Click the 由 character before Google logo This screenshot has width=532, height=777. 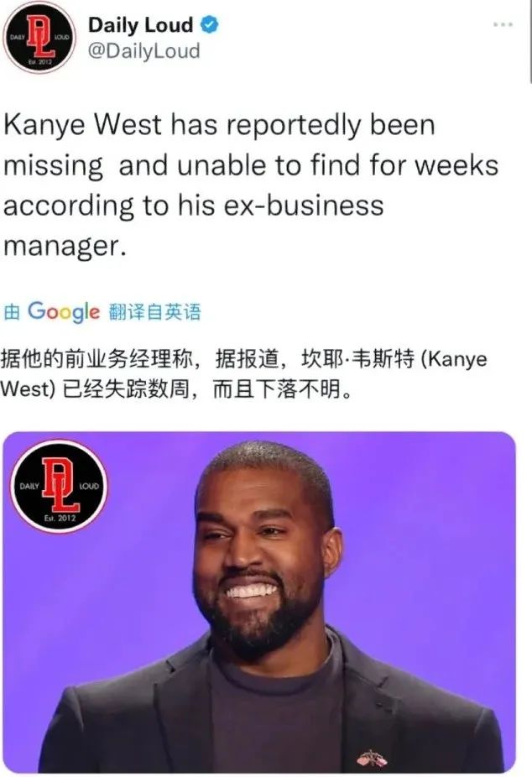12,312
